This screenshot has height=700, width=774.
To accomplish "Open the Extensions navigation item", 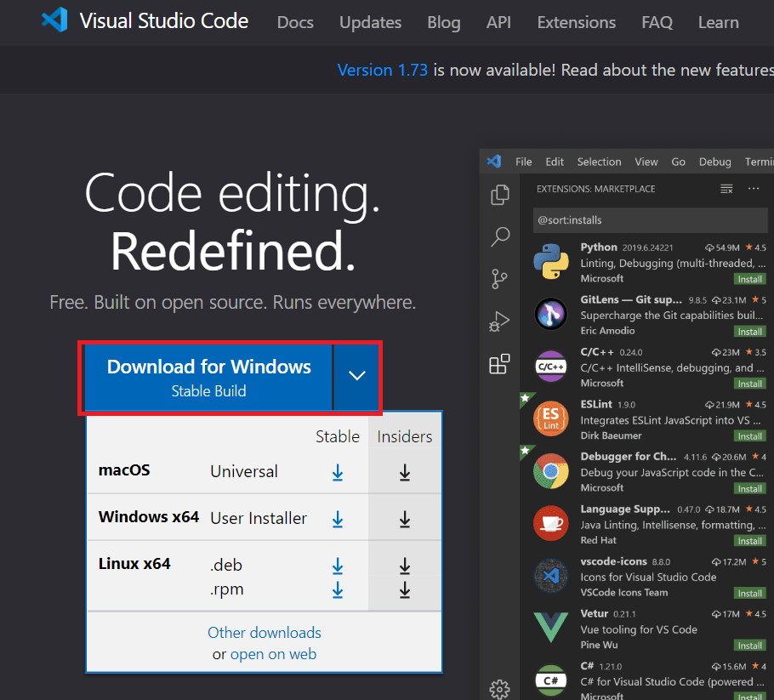I will coord(576,22).
